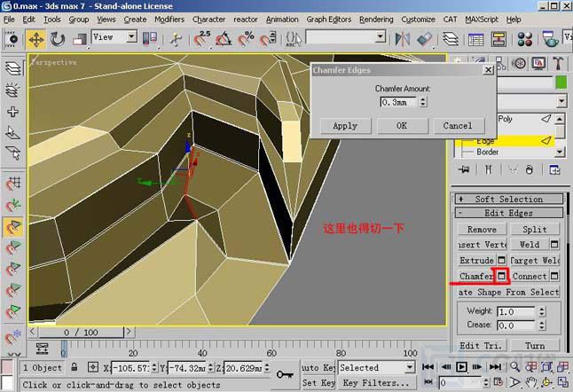Open the Material Editor icon
Viewport: 573px width, 392px height.
click(x=523, y=39)
